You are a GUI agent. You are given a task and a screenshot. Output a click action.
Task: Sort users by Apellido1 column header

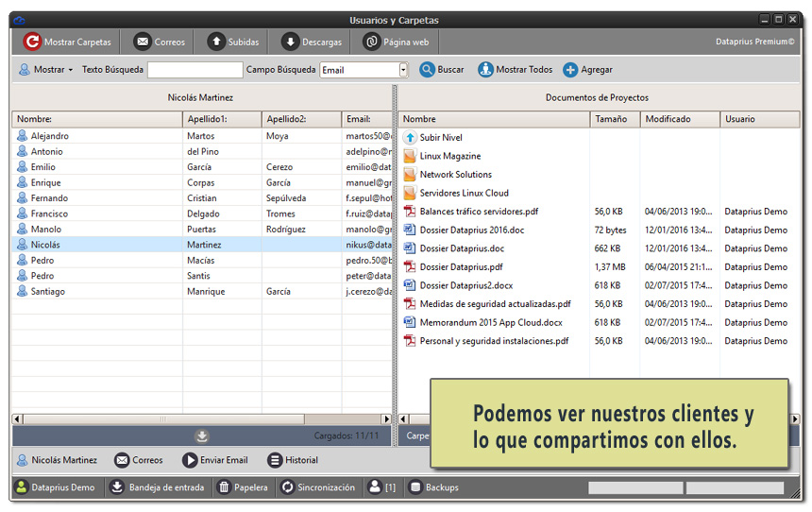click(222, 119)
